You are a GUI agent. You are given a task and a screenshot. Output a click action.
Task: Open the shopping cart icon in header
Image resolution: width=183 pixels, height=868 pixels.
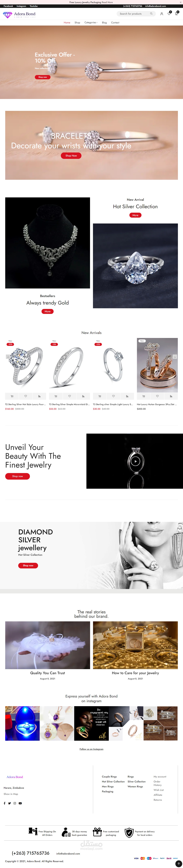coord(176,14)
